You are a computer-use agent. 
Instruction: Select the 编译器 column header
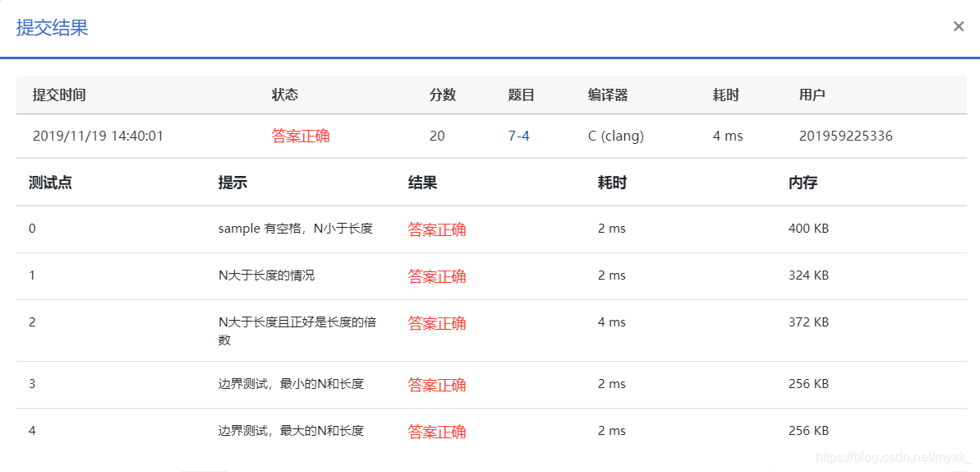pyautogui.click(x=608, y=95)
